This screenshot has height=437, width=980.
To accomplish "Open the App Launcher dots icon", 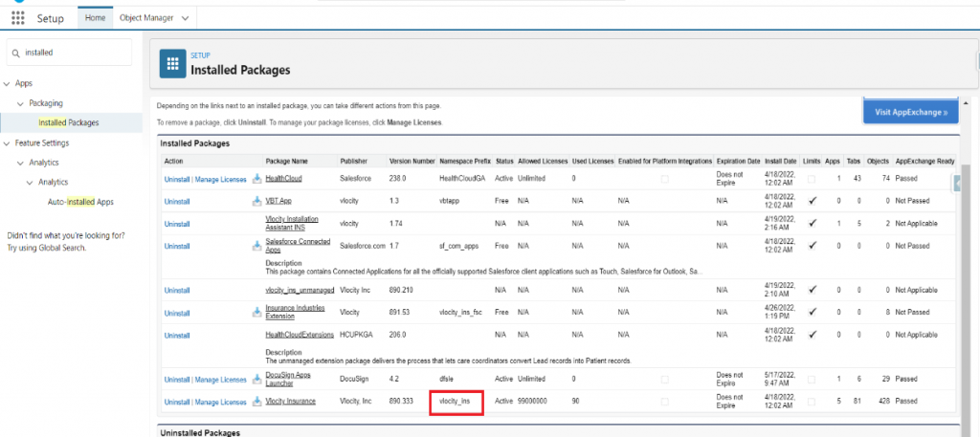I will (18, 18).
